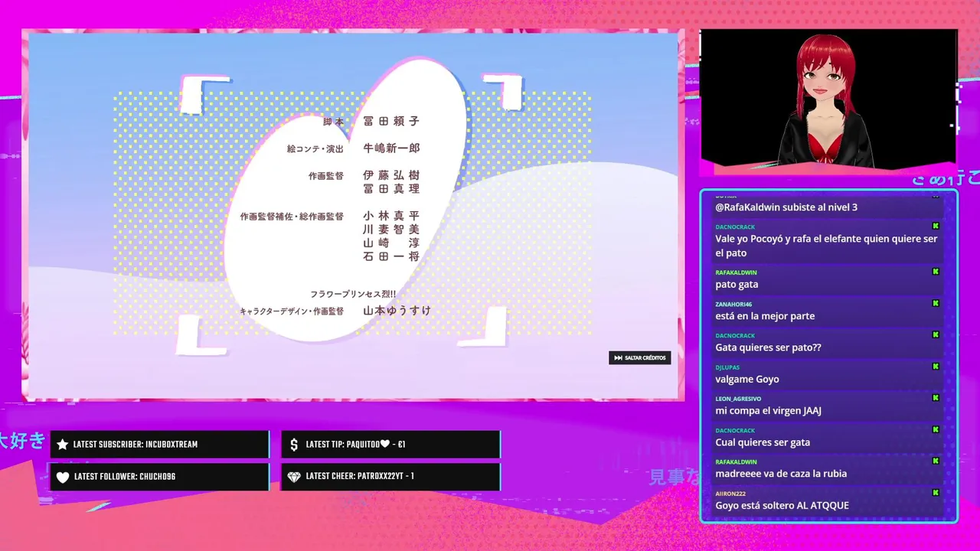Click RAFAKALDWIN username above 'pato gata'
The width and height of the screenshot is (980, 551).
736,272
